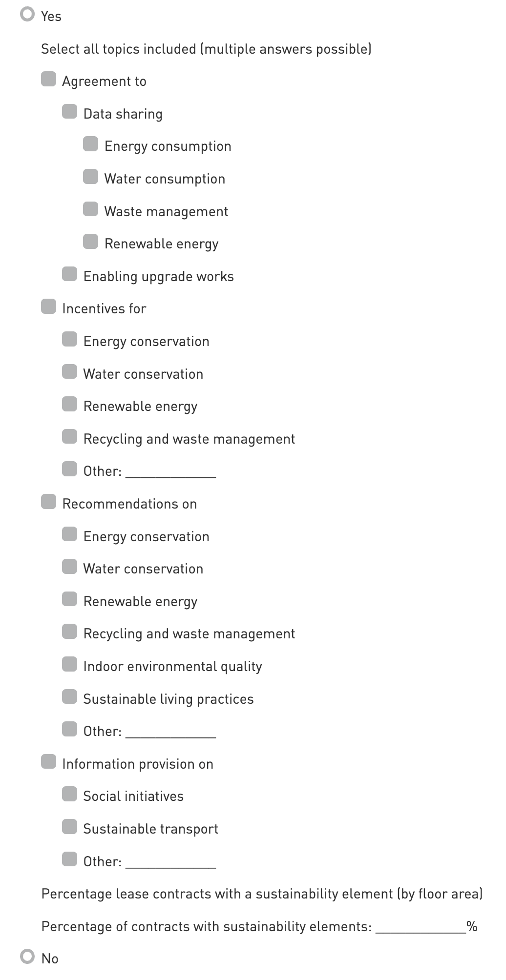This screenshot has height=980, width=506.
Task: Select Sustainable living practices checkbox
Action: tap(69, 697)
